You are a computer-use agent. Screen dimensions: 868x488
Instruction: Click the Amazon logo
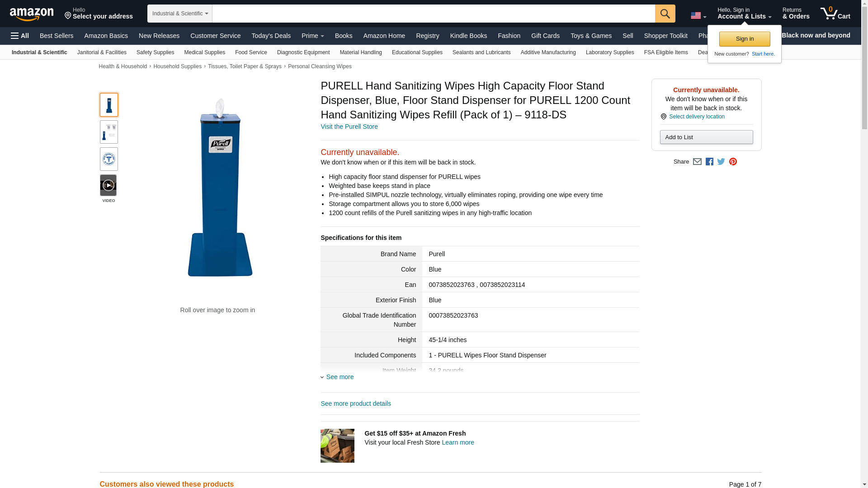click(x=32, y=14)
